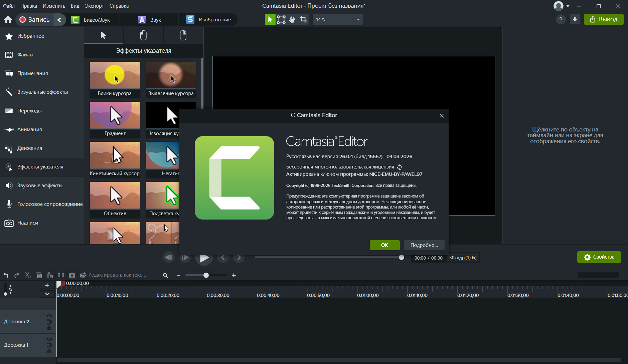
Task: Activate the Pan hand tool
Action: (292, 20)
